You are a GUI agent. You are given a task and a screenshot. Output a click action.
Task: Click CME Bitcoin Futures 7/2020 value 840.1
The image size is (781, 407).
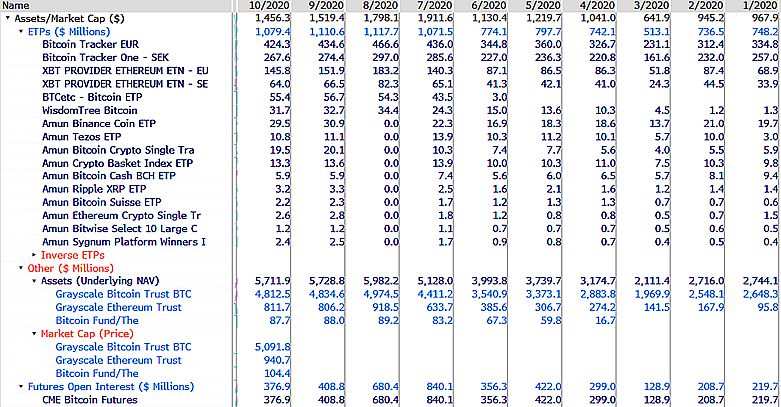[439, 400]
